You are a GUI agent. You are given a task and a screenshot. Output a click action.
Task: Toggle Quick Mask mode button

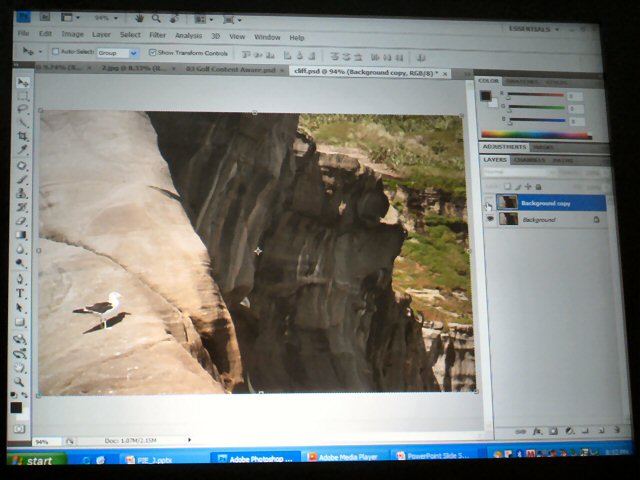point(19,429)
